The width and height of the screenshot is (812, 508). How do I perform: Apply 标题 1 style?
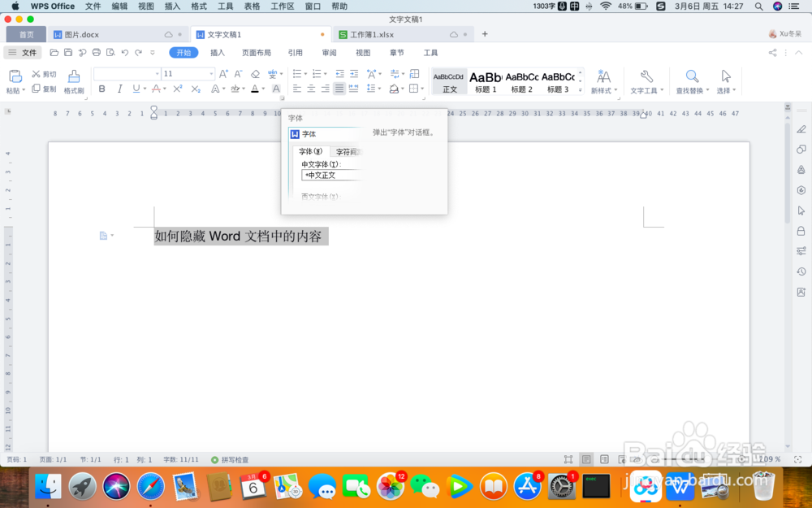tap(486, 81)
